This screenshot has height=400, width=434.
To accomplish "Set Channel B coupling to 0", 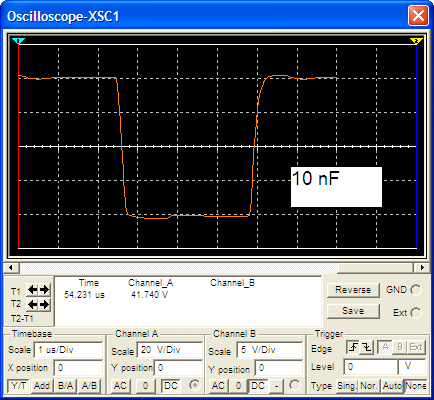I will click(x=238, y=386).
